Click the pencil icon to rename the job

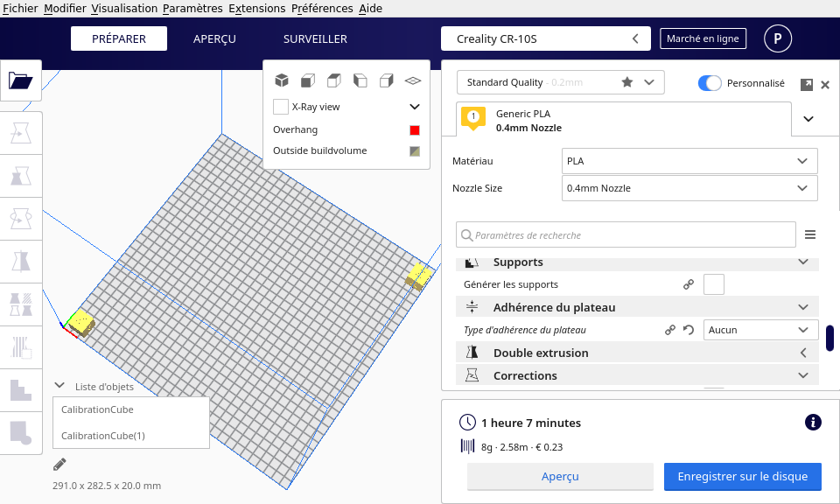59,465
